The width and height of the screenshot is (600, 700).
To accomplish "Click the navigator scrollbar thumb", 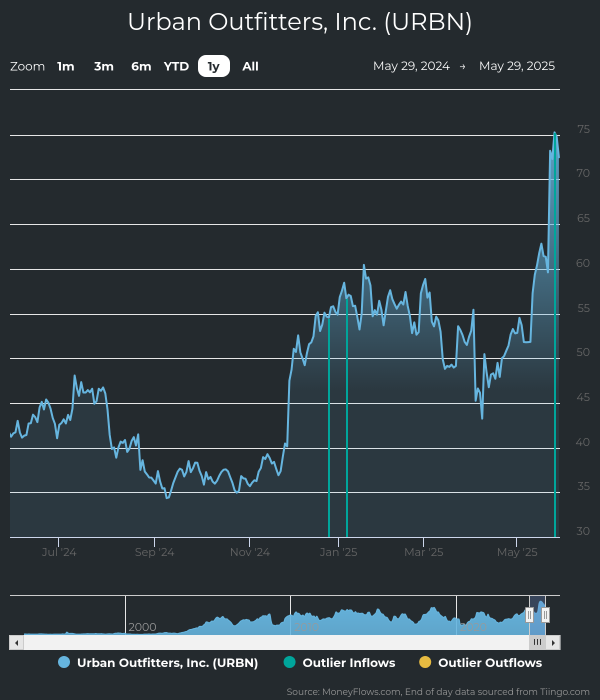I will click(x=537, y=642).
